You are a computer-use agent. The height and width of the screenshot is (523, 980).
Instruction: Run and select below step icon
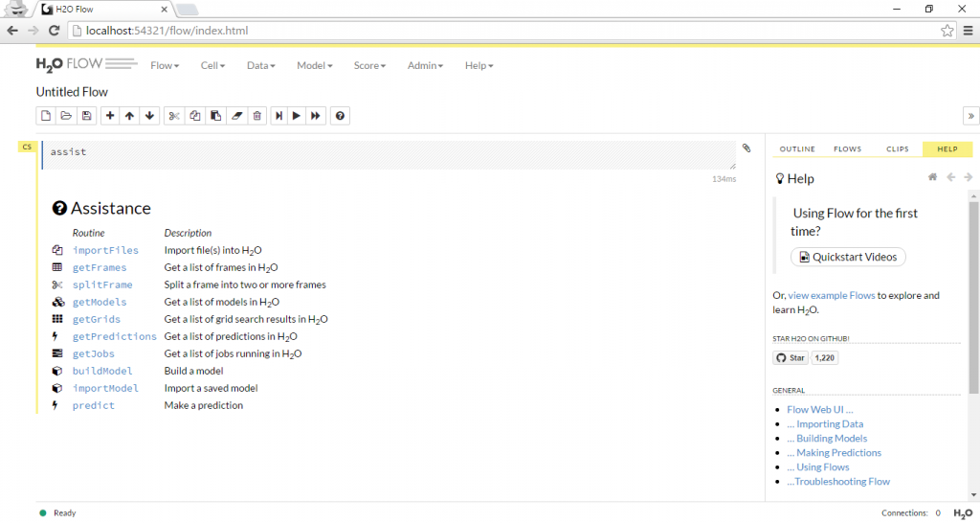pyautogui.click(x=278, y=116)
